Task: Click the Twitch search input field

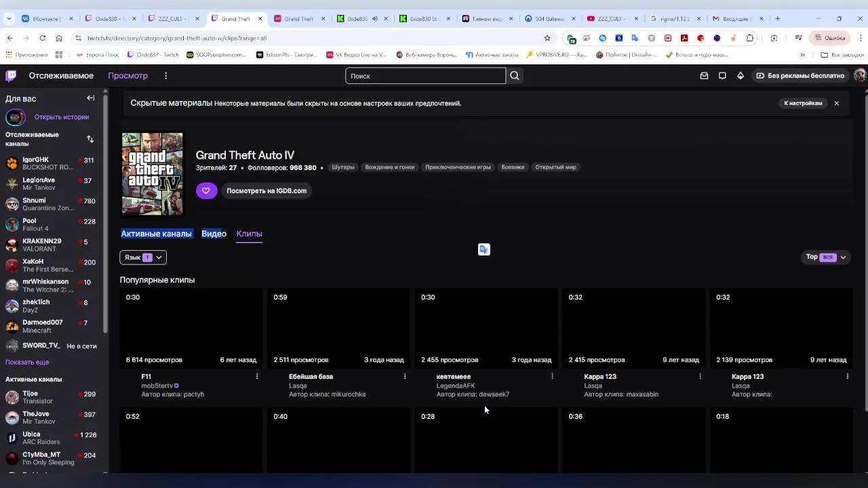Action: pyautogui.click(x=426, y=76)
